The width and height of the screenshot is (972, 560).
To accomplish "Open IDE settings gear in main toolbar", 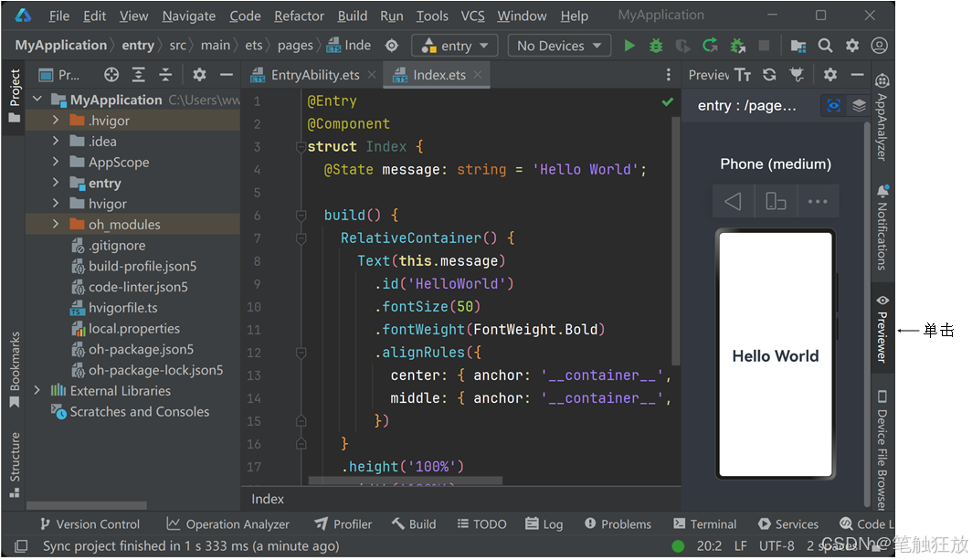I will pyautogui.click(x=852, y=46).
